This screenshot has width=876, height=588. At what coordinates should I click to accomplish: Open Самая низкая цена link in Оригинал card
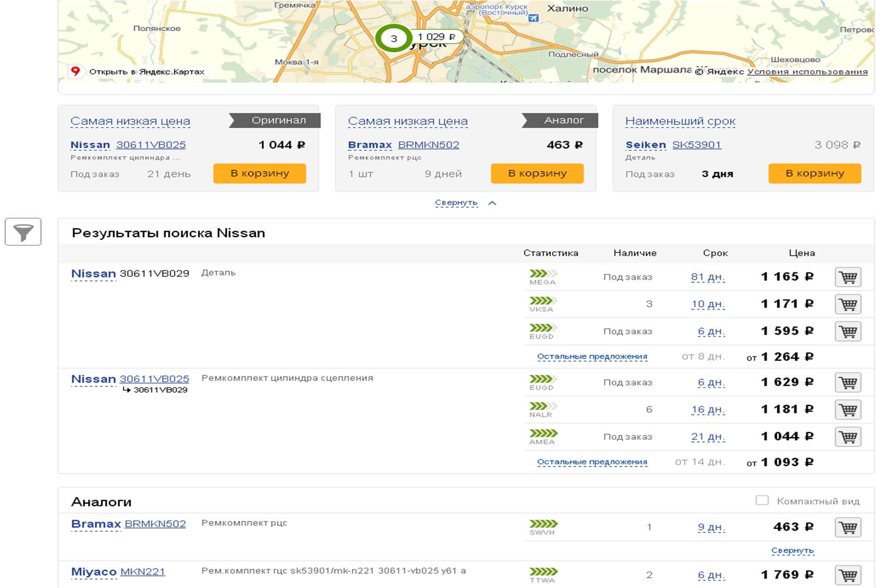click(130, 121)
